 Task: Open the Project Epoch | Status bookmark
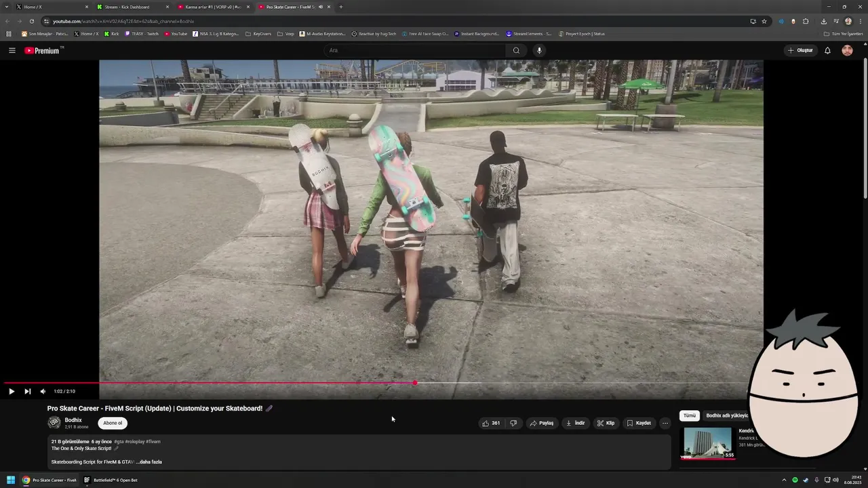(x=581, y=33)
